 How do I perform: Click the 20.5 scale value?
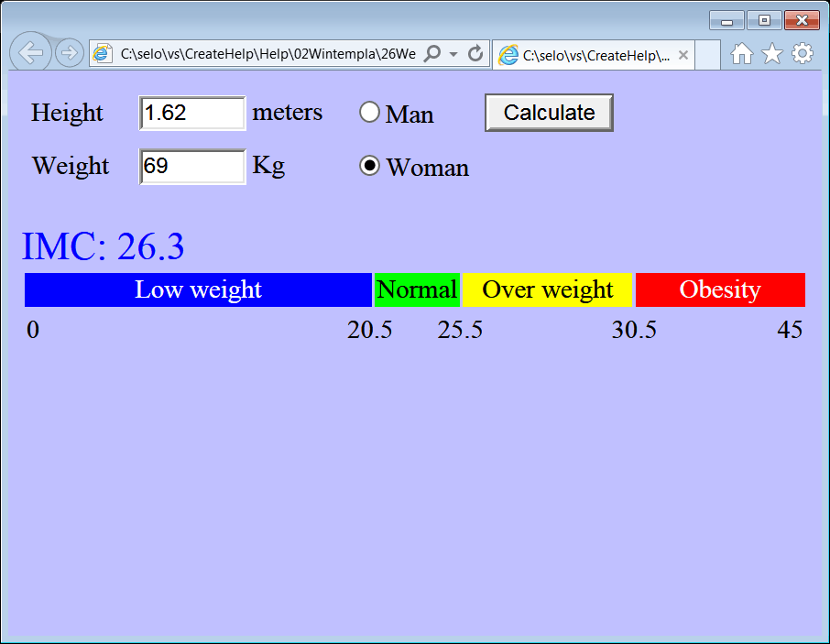click(369, 330)
